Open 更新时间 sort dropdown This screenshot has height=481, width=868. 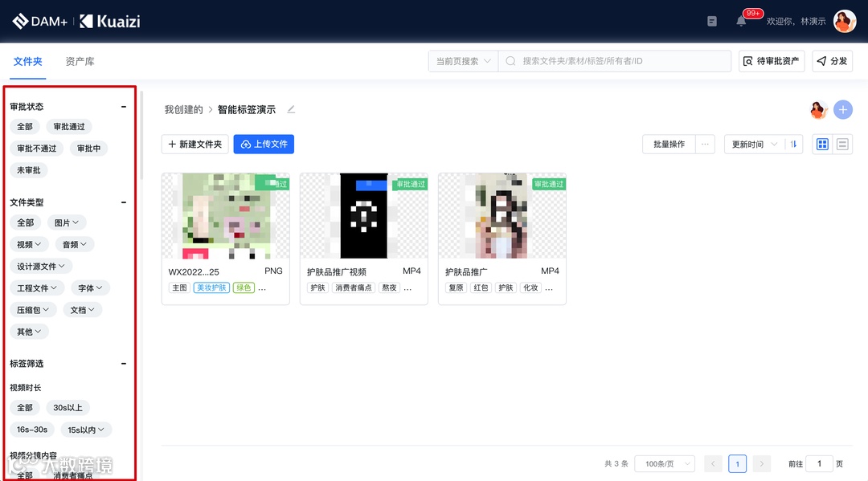click(x=755, y=145)
